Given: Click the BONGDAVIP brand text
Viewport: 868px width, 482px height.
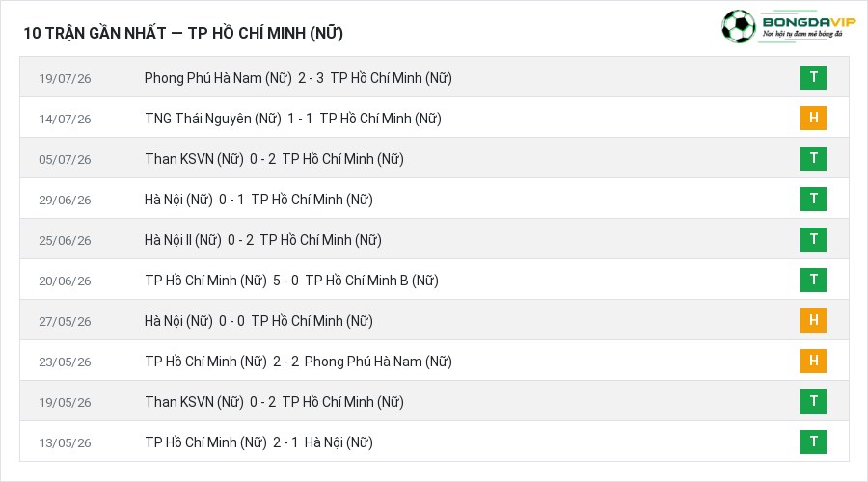Looking at the screenshot, I should click(809, 22).
